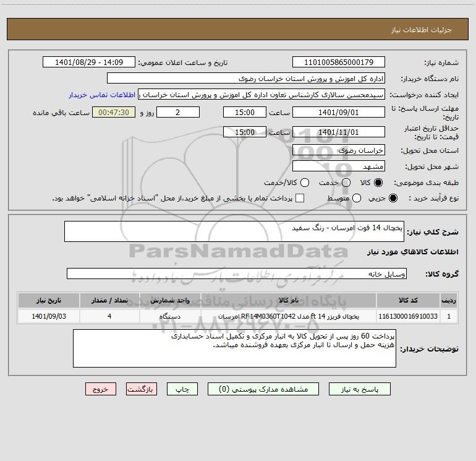Click the توضیحات خریدار label
Screen dimensions: 476x461
point(429,349)
